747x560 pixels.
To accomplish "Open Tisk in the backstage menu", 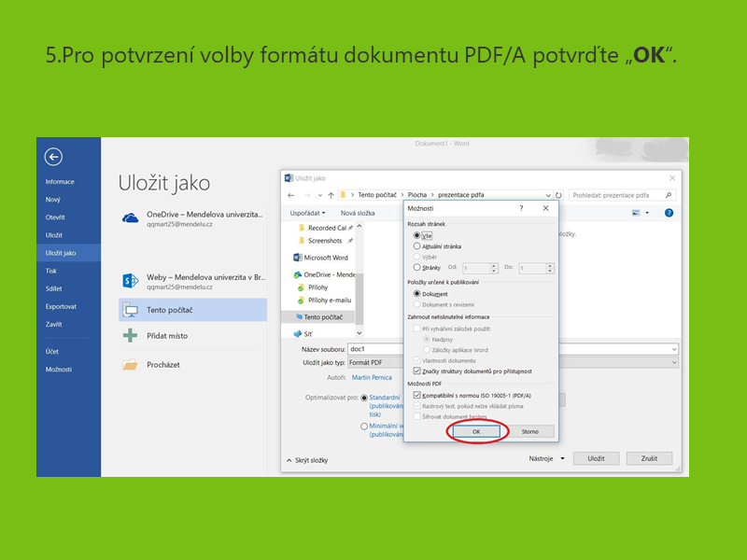I will pos(51,271).
